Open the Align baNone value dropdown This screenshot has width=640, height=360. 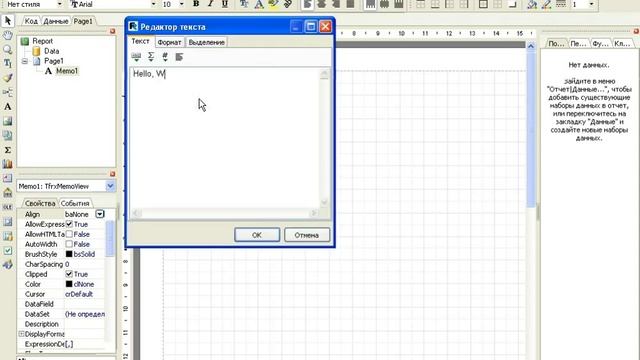(x=100, y=214)
